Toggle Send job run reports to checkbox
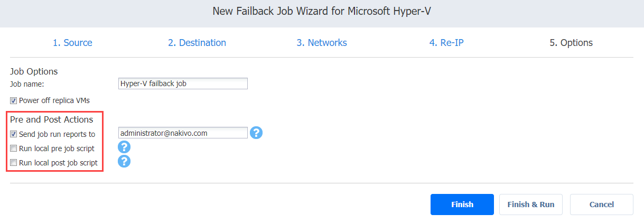 pos(14,134)
